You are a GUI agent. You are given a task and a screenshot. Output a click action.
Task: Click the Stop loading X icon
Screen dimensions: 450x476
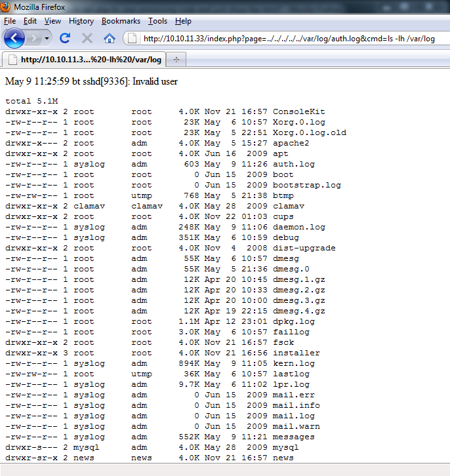[87, 38]
